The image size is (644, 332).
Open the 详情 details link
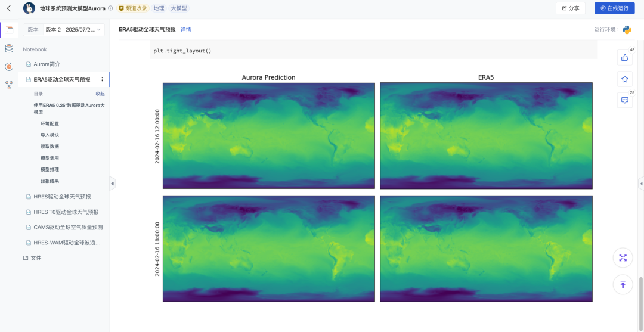click(x=185, y=30)
